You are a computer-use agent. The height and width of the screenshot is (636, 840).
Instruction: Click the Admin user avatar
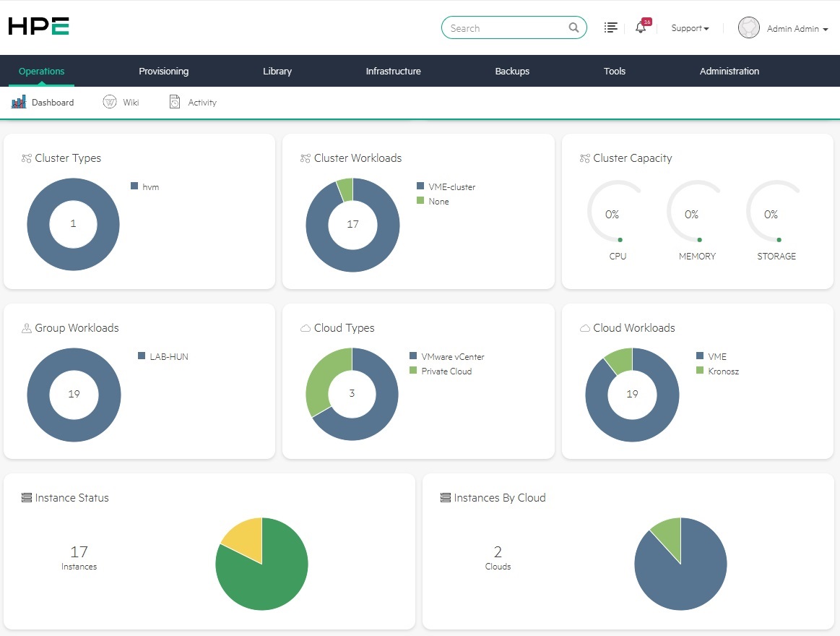(749, 28)
